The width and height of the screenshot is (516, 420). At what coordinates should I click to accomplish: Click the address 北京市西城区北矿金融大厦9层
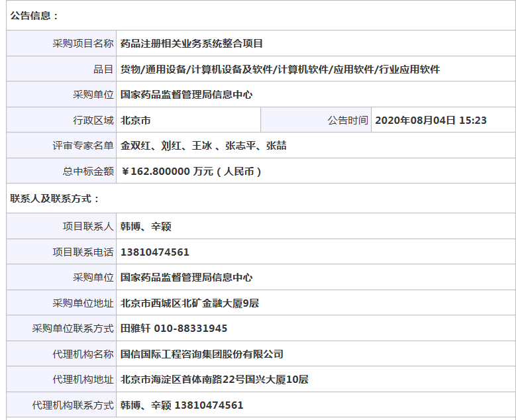(x=189, y=303)
